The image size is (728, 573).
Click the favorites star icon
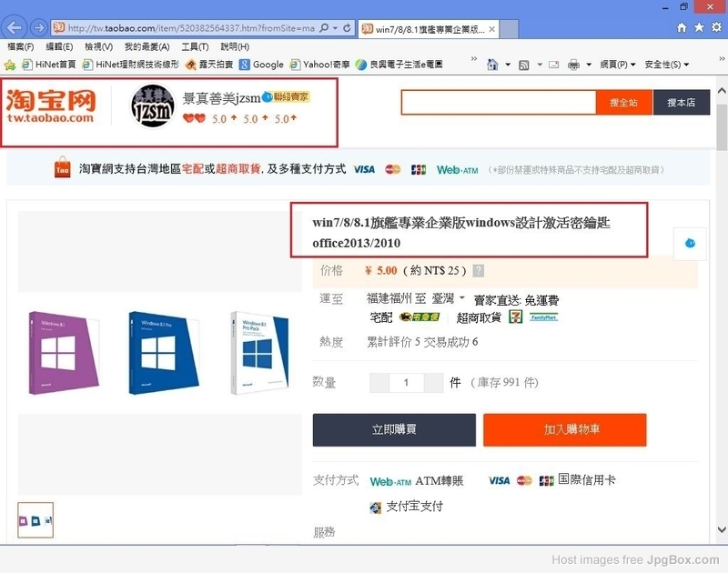pos(699,27)
